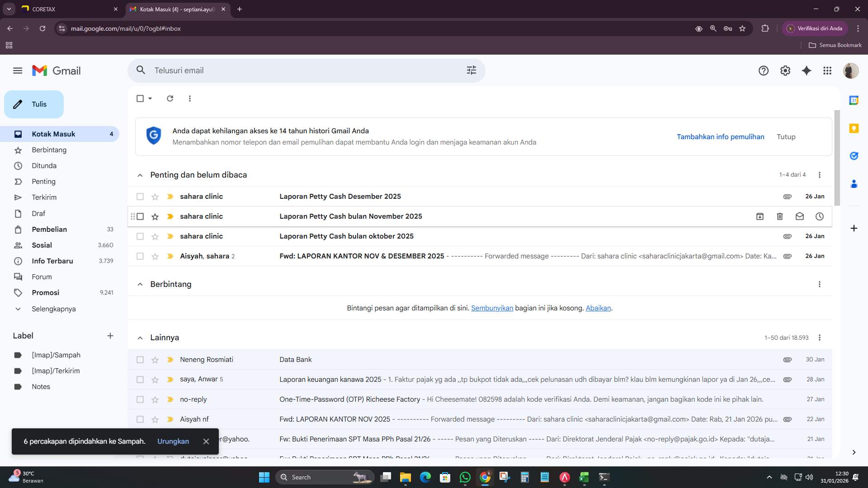Screen dimensions: 868x488
Task: Click Urungkan to undo moving conversations
Action: (x=173, y=441)
